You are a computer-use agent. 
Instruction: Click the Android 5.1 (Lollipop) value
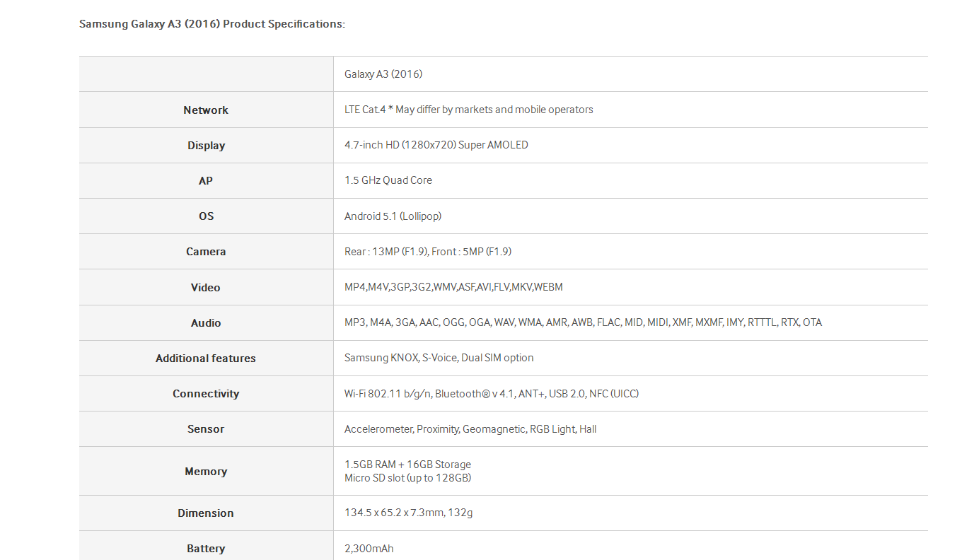393,216
